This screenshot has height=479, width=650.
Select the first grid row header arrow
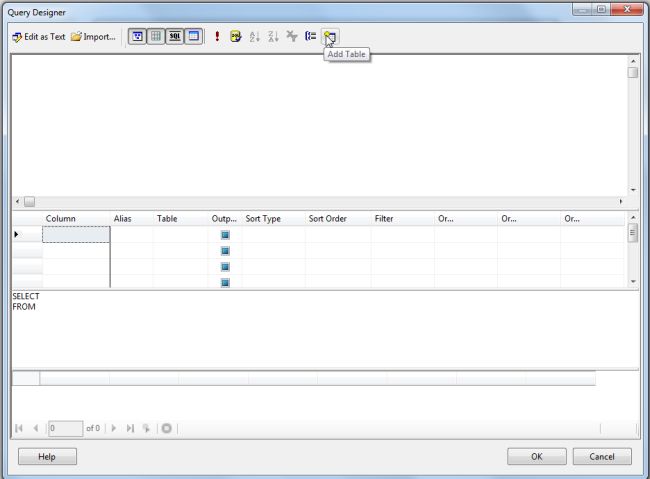tap(27, 234)
